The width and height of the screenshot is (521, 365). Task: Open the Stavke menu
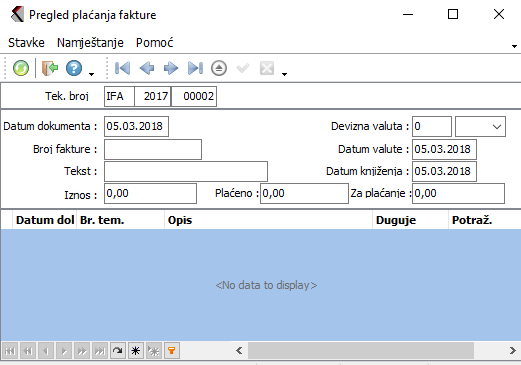click(x=26, y=43)
